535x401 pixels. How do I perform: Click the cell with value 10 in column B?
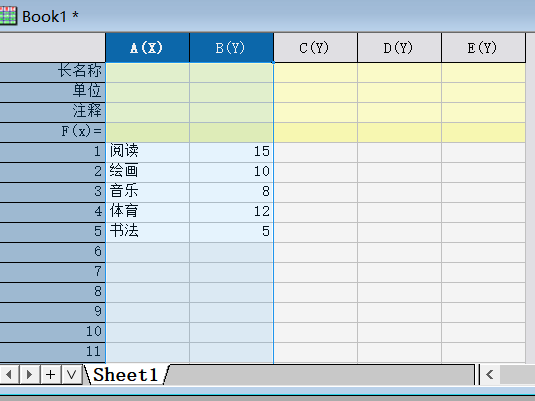231,172
